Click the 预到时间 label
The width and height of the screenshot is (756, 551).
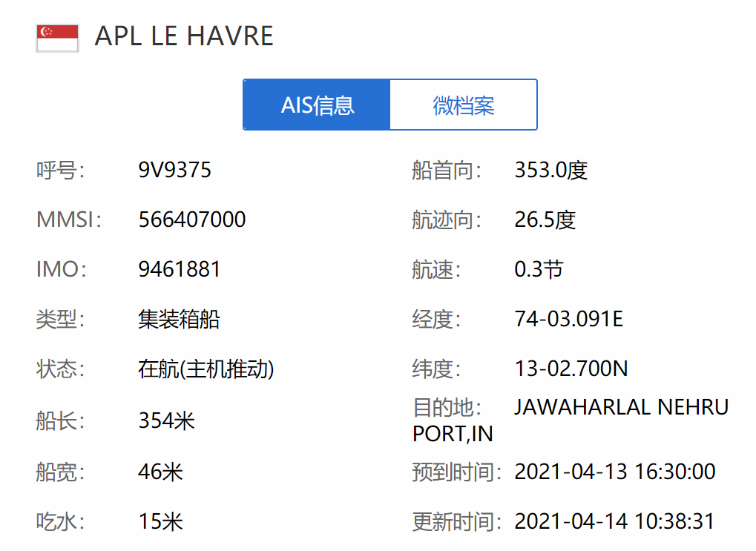click(456, 472)
